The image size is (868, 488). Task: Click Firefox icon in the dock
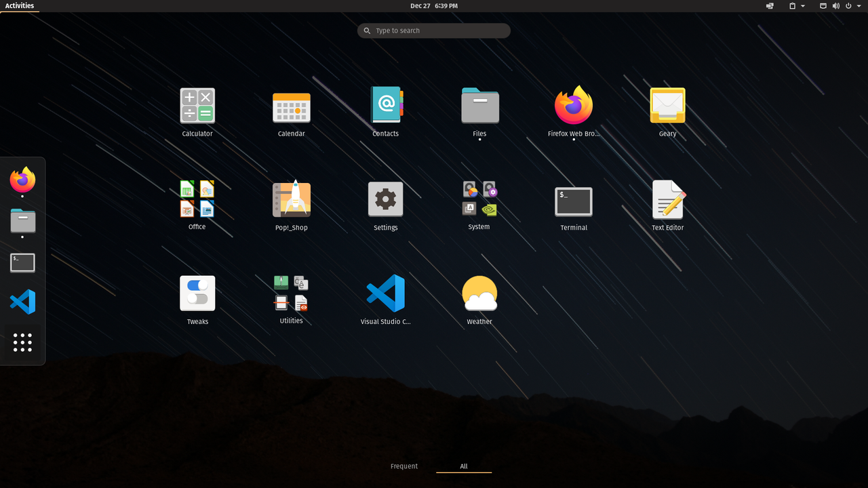[x=22, y=180]
